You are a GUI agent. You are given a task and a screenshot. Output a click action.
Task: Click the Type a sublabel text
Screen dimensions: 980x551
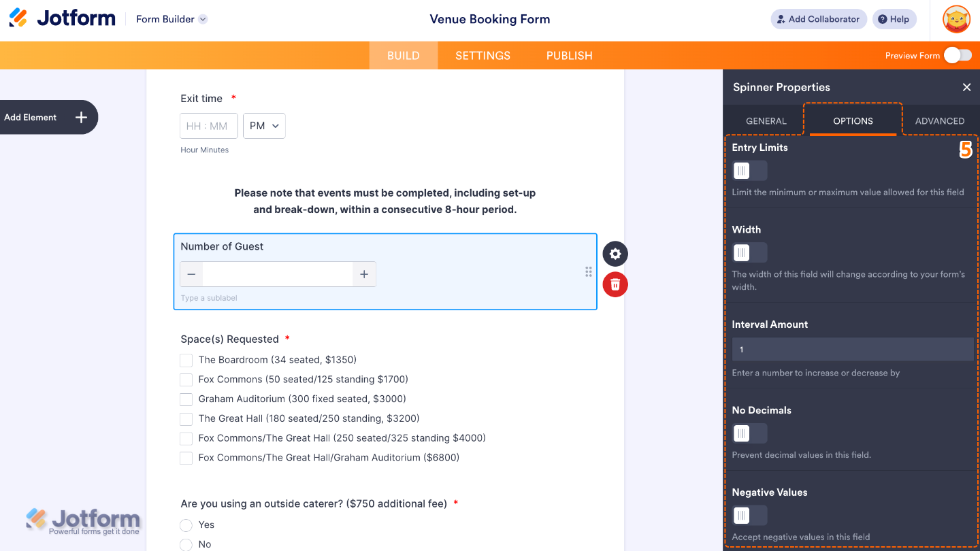pos(209,298)
